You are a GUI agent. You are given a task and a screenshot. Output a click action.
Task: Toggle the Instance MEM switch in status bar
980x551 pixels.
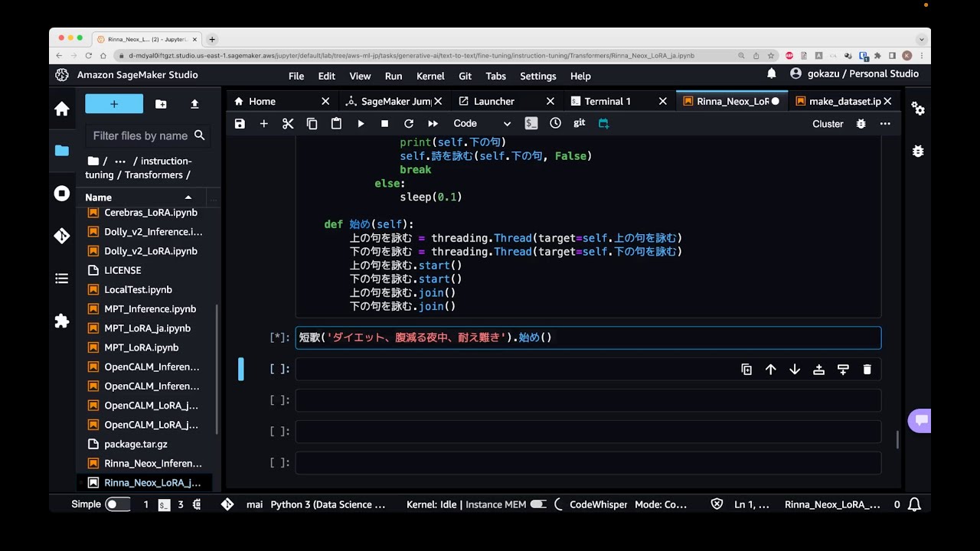coord(538,504)
